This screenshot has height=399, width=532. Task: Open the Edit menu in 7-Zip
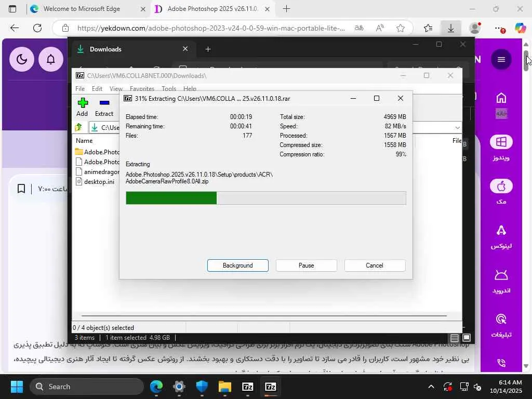[x=97, y=88]
